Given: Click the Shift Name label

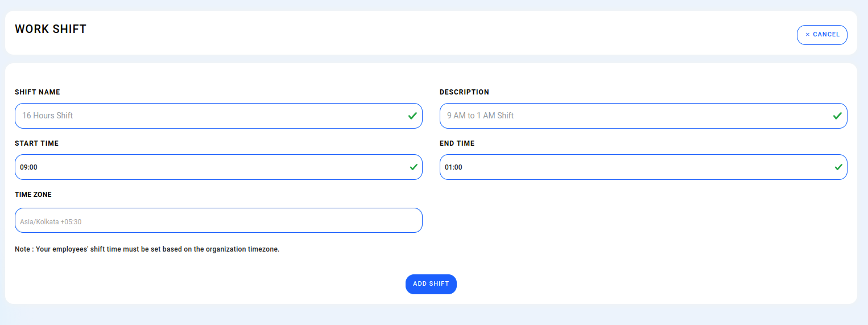Looking at the screenshot, I should coord(38,92).
